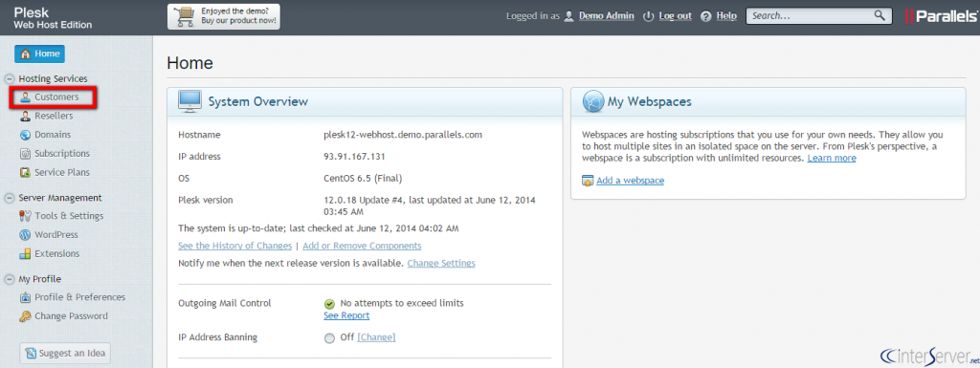Open See the History of Changes link
Screen dimensions: 980x368
(x=235, y=246)
